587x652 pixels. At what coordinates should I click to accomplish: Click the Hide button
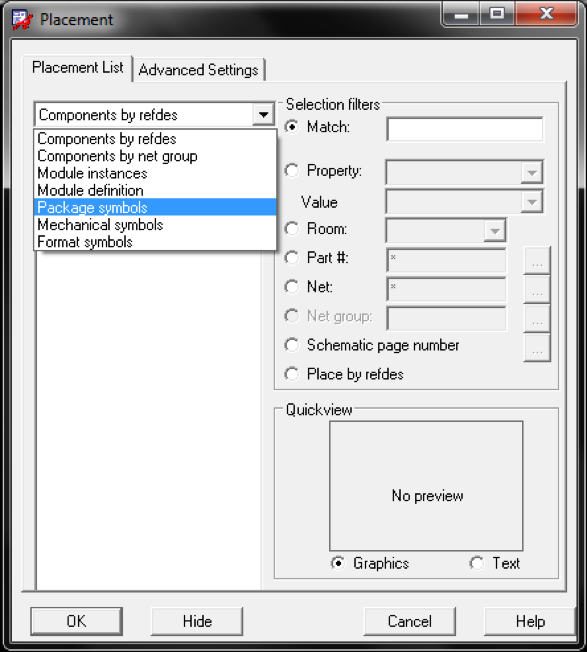pyautogui.click(x=197, y=621)
